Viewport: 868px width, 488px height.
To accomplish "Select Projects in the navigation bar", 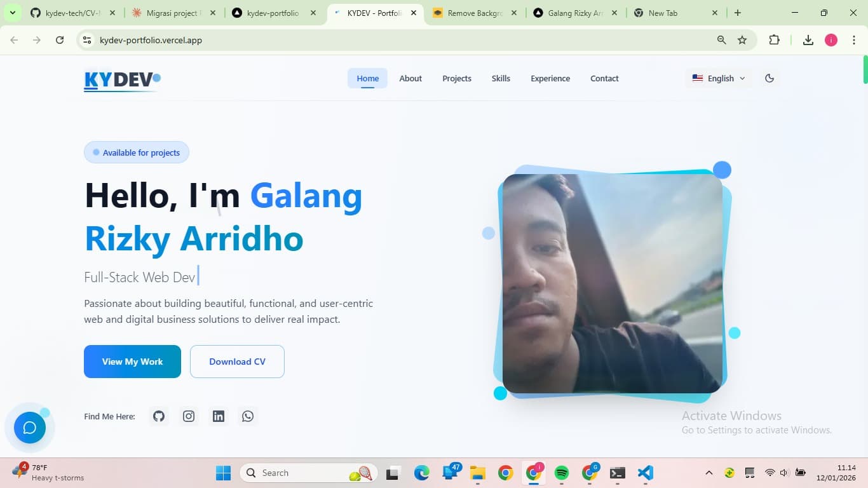I will [x=456, y=78].
